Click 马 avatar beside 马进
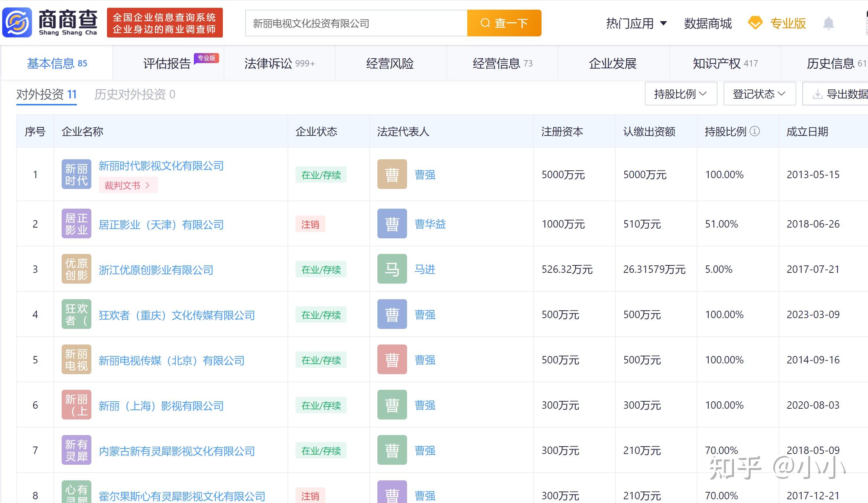Image resolution: width=868 pixels, height=503 pixels. click(x=392, y=269)
